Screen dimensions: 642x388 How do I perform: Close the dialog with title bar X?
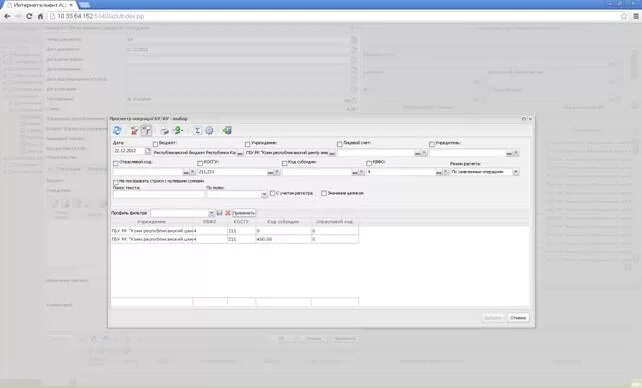(x=530, y=119)
